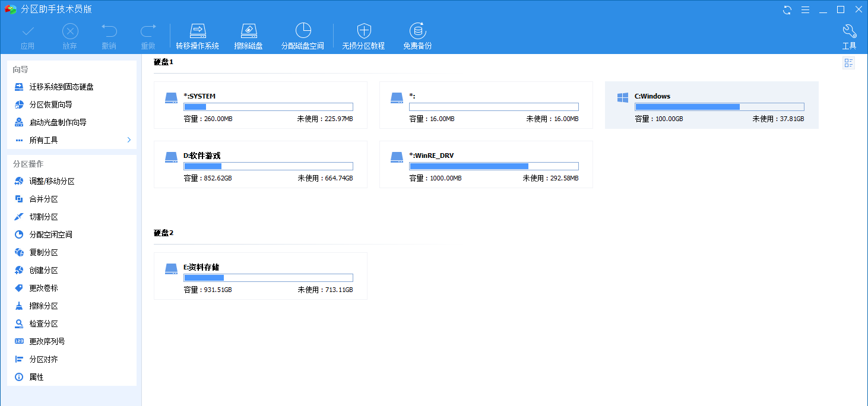Click C:Windows usage bar

[x=720, y=107]
